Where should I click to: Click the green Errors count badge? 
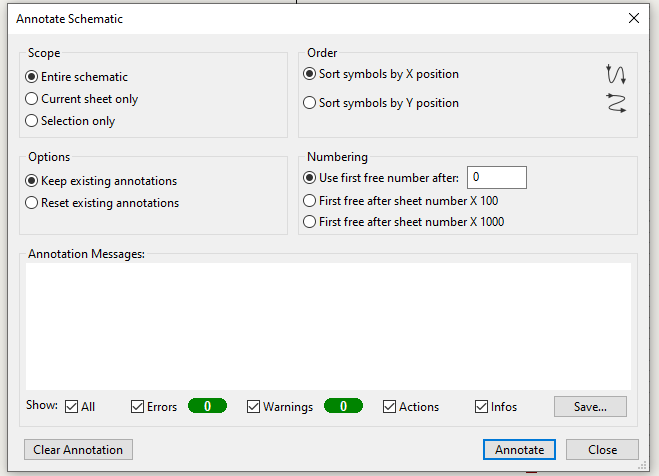coord(207,406)
